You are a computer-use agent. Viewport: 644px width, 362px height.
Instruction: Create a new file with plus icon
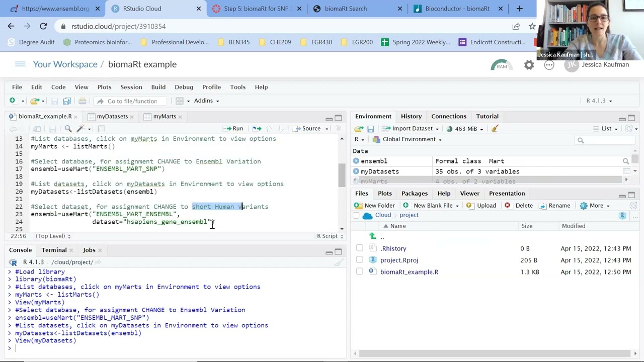pyautogui.click(x=12, y=101)
